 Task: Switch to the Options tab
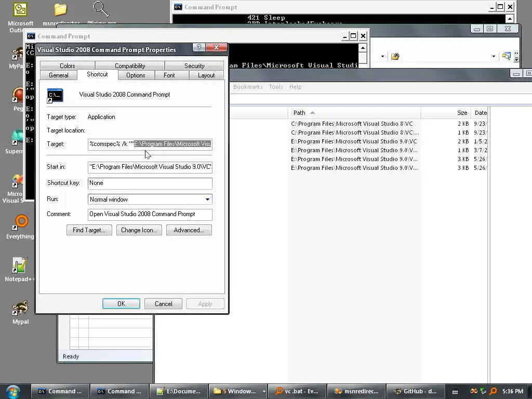pos(136,75)
